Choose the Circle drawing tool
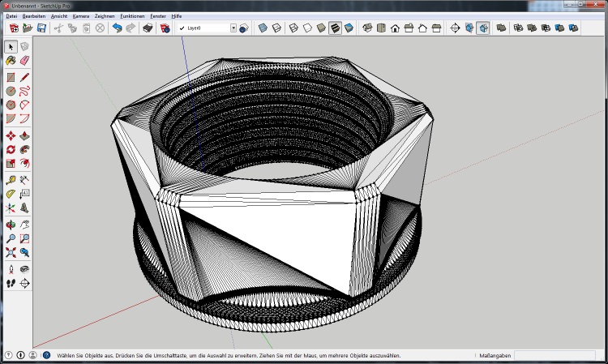The height and width of the screenshot is (364, 608). (x=11, y=91)
